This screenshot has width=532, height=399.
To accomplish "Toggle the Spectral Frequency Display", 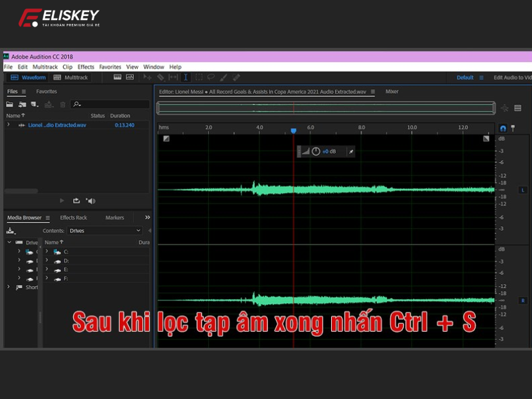I will click(130, 77).
